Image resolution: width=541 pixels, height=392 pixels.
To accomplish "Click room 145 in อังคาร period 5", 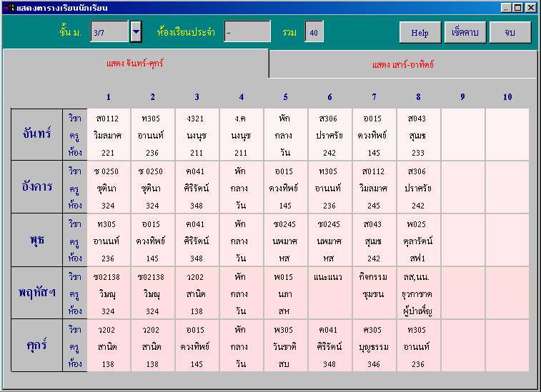I will point(285,206).
